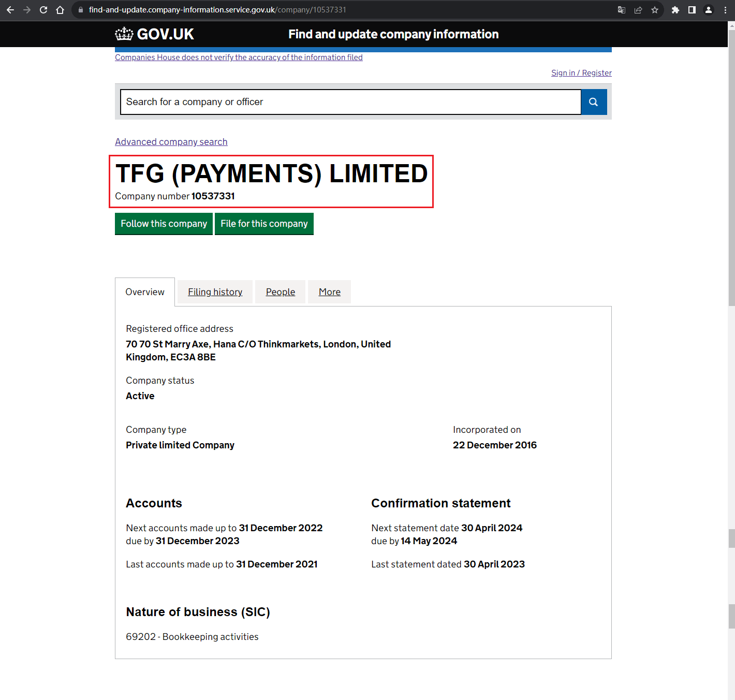
Task: Click Next statement date 30 April 2024
Action: coord(447,528)
